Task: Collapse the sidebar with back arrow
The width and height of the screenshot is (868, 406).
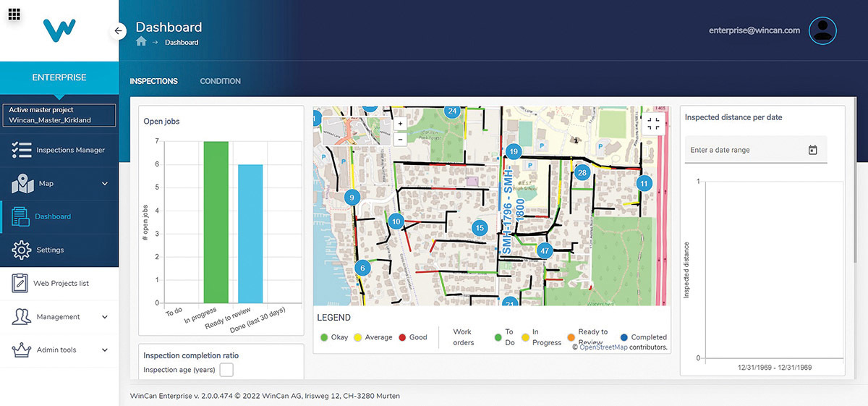Action: tap(119, 31)
